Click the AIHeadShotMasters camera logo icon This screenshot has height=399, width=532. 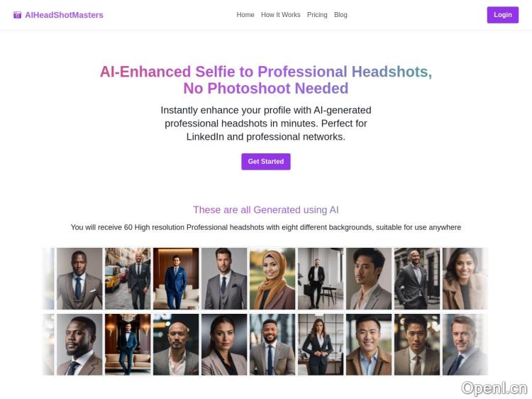(17, 15)
